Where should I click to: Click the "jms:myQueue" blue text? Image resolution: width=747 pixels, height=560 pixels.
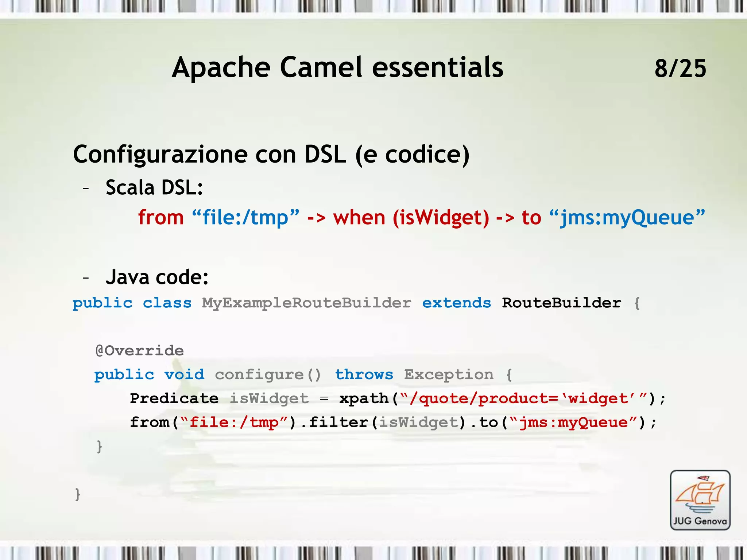point(627,218)
